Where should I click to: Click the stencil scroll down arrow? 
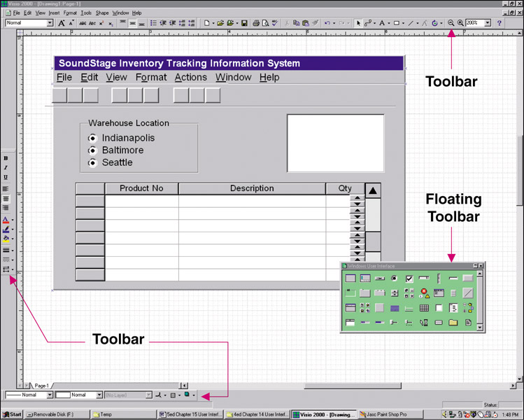(x=480, y=328)
